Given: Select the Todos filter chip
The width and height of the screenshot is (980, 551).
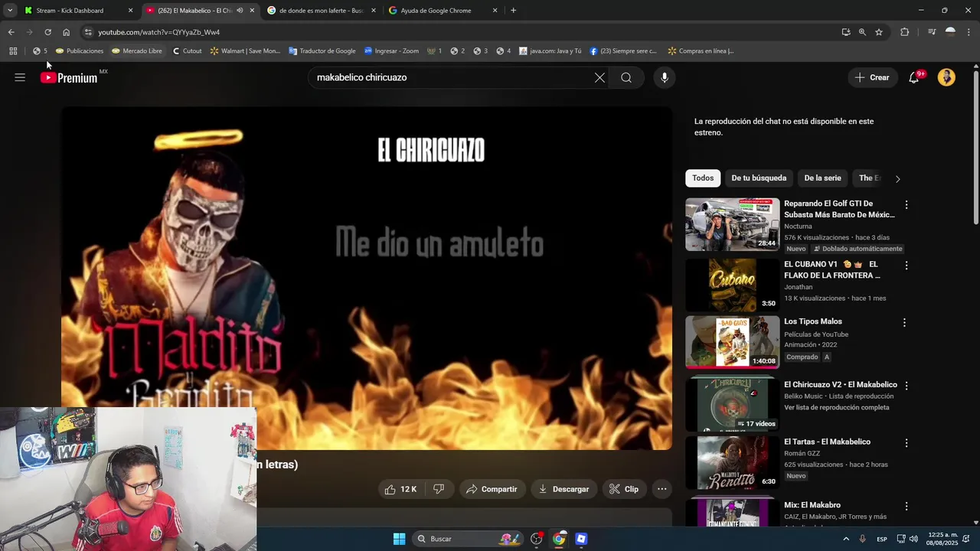Looking at the screenshot, I should coord(703,178).
